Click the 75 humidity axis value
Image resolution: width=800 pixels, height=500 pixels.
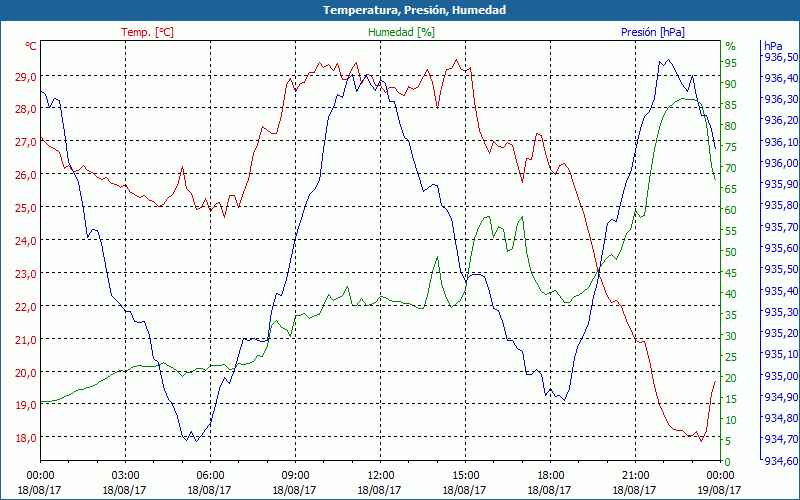click(x=731, y=147)
